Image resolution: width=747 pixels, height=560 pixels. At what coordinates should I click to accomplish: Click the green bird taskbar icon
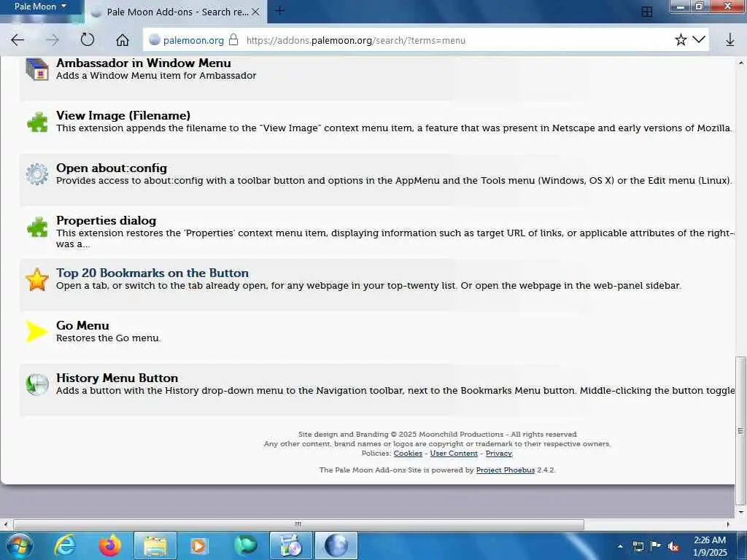click(245, 545)
